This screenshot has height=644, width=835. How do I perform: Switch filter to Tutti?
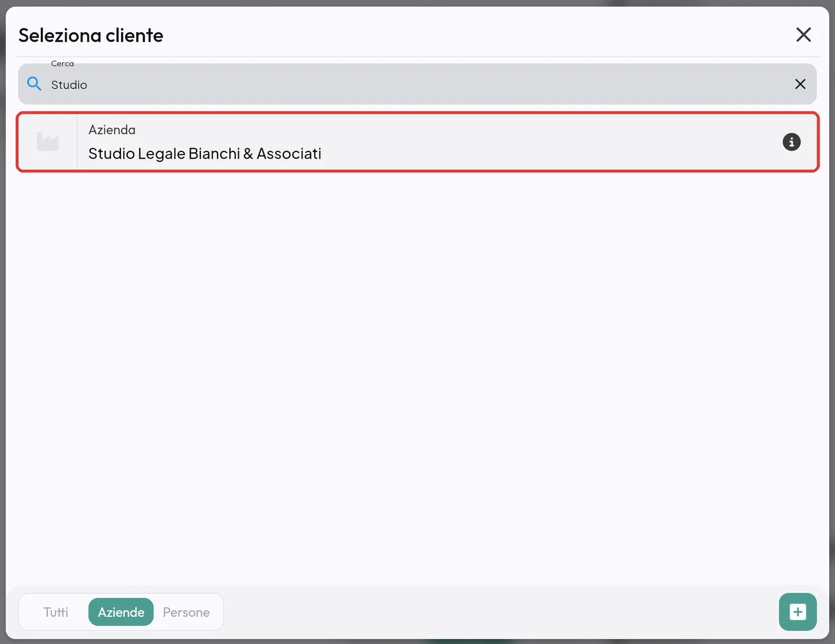[x=56, y=612]
